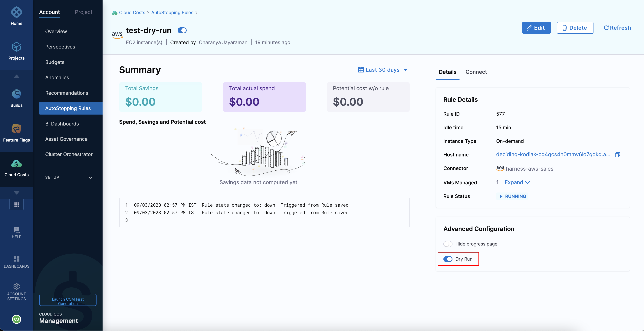Click inside the rule activity log area
The image size is (644, 331).
tap(264, 213)
